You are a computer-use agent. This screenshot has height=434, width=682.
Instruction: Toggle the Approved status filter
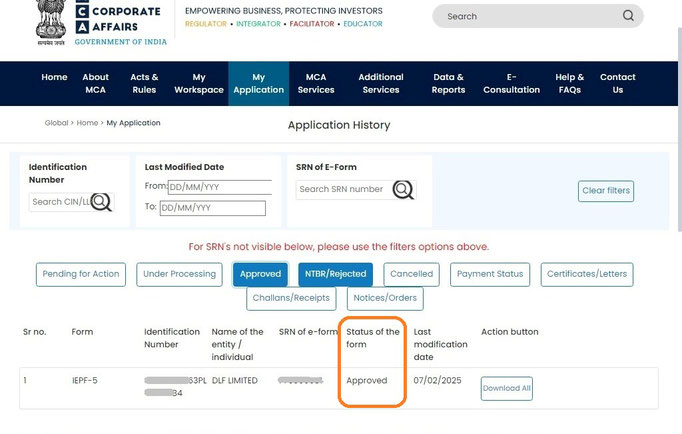coord(260,274)
